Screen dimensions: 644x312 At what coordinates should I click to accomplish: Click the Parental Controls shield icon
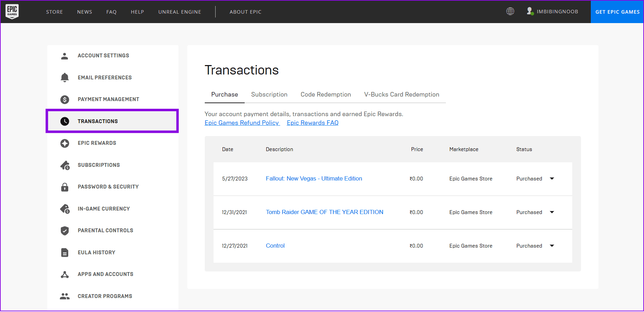click(65, 231)
